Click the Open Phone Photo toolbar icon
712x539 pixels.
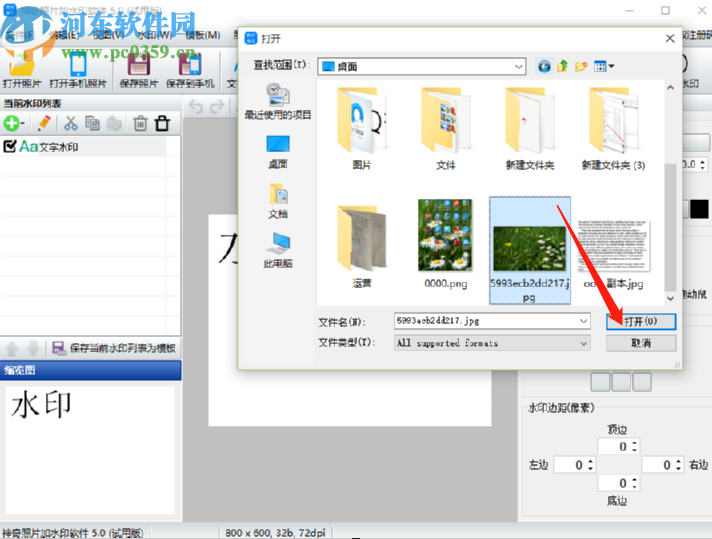tap(78, 70)
